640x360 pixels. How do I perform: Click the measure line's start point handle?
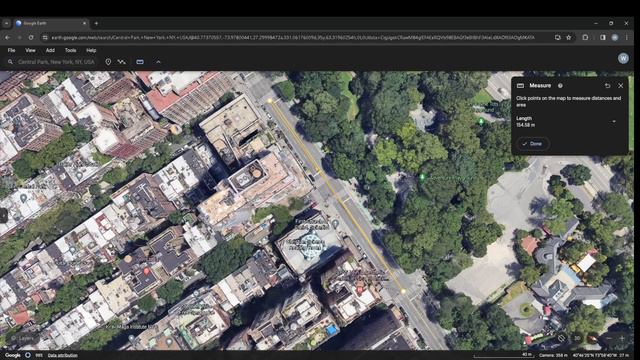(270, 100)
